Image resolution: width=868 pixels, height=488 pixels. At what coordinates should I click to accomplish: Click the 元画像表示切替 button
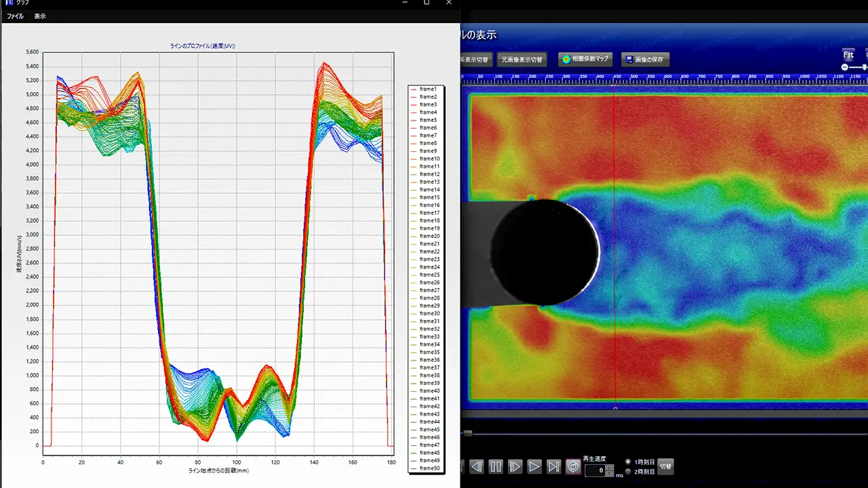click(x=522, y=60)
